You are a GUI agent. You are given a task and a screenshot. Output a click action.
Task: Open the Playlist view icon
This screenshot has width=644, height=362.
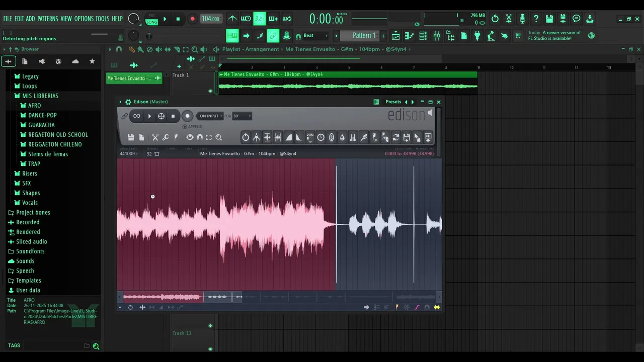[x=396, y=36]
